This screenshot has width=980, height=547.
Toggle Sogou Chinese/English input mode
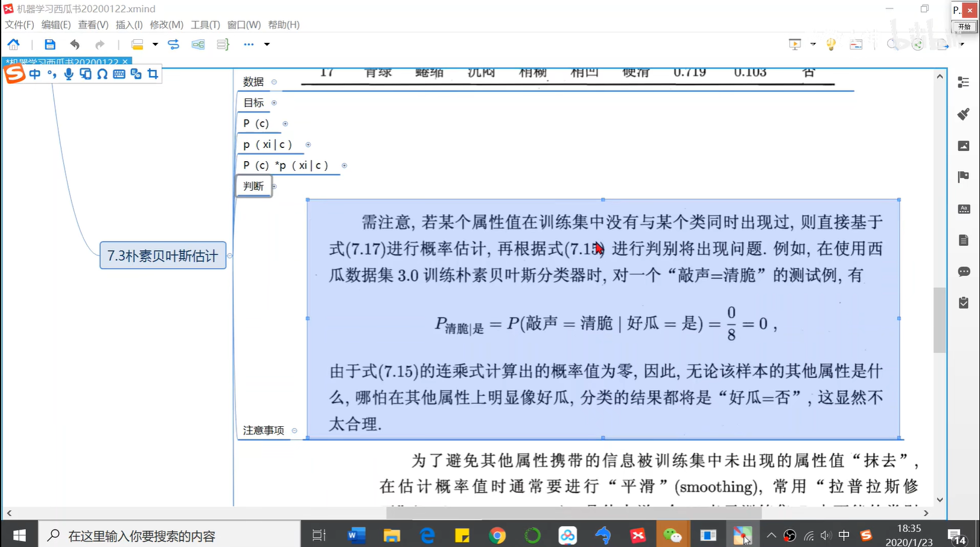click(35, 74)
